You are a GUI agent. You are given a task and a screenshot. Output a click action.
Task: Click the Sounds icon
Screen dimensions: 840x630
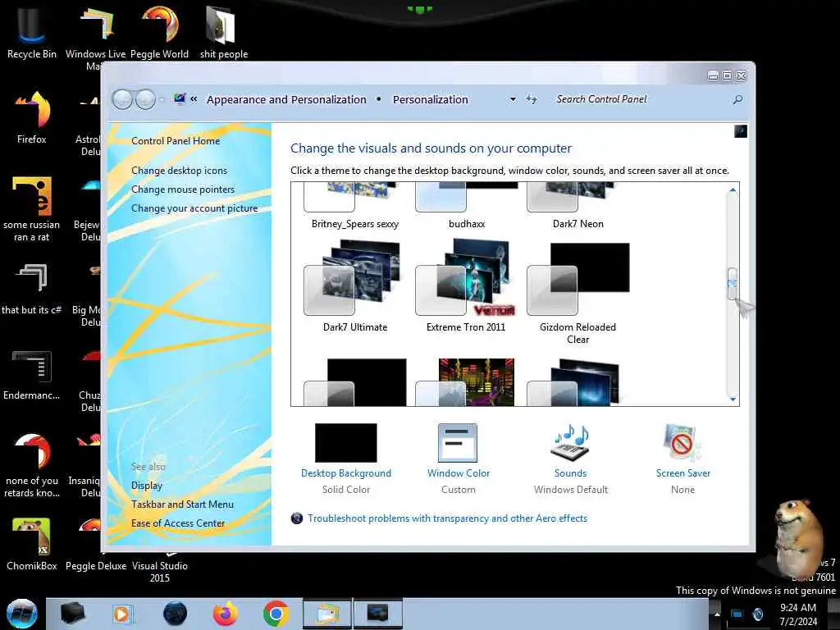pyautogui.click(x=570, y=442)
